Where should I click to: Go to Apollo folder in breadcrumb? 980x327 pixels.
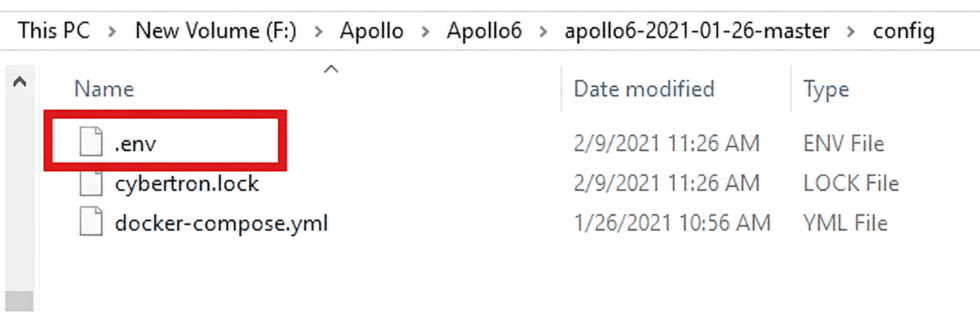click(372, 31)
